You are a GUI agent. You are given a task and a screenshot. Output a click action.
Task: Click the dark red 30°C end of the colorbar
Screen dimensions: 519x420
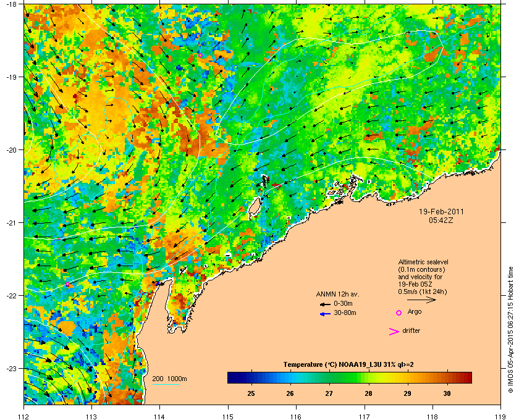[466, 377]
